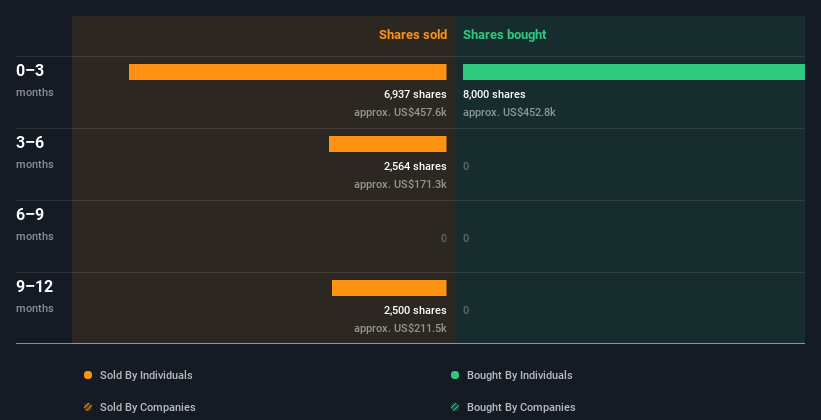The image size is (821, 420).
Task: Click striped Sold By Companies legend icon
Action: point(88,407)
